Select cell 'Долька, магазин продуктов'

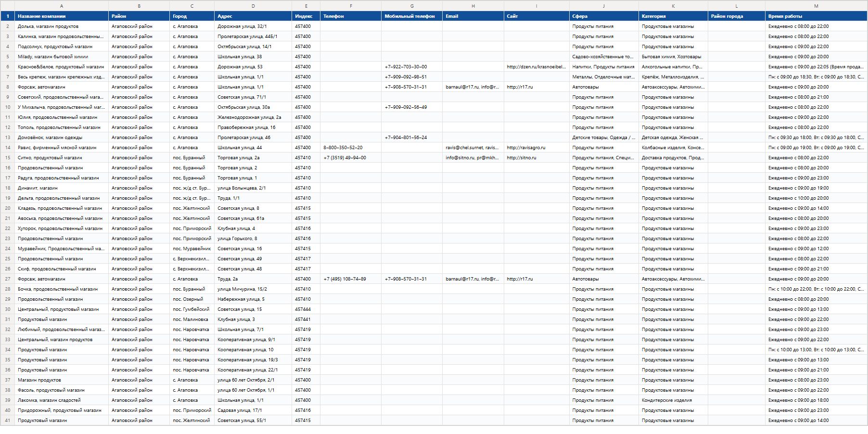[x=62, y=26]
